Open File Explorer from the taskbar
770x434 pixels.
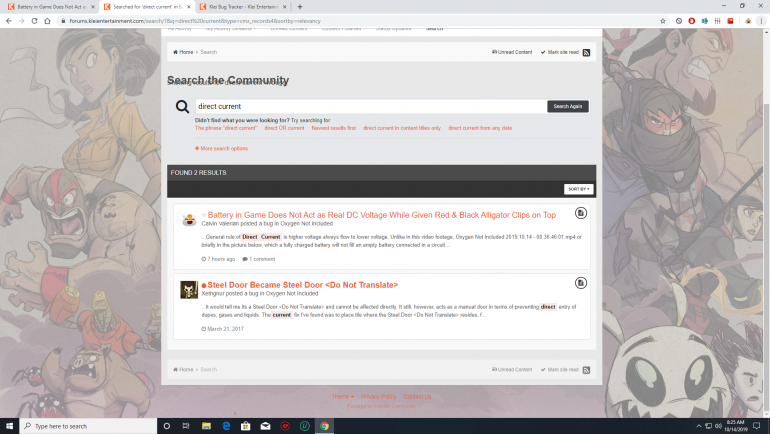coord(206,426)
